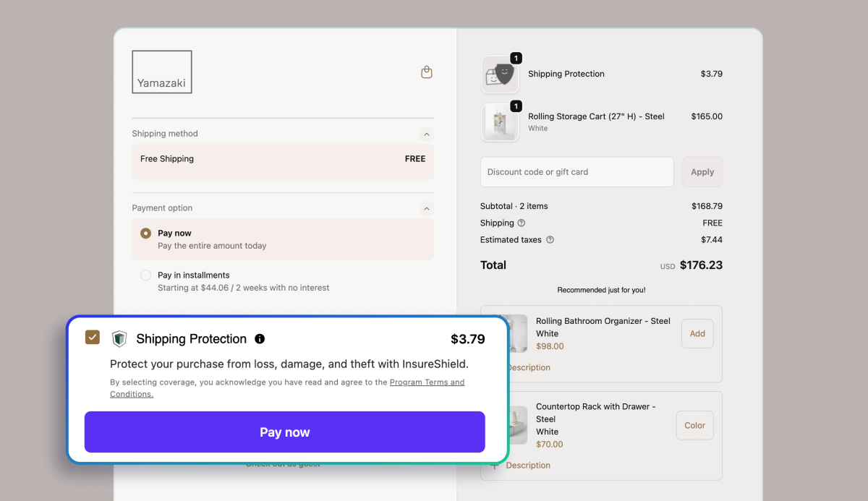Screen dimensions: 868x501
Task: Open Color options for Countertop Rack
Action: click(695, 426)
